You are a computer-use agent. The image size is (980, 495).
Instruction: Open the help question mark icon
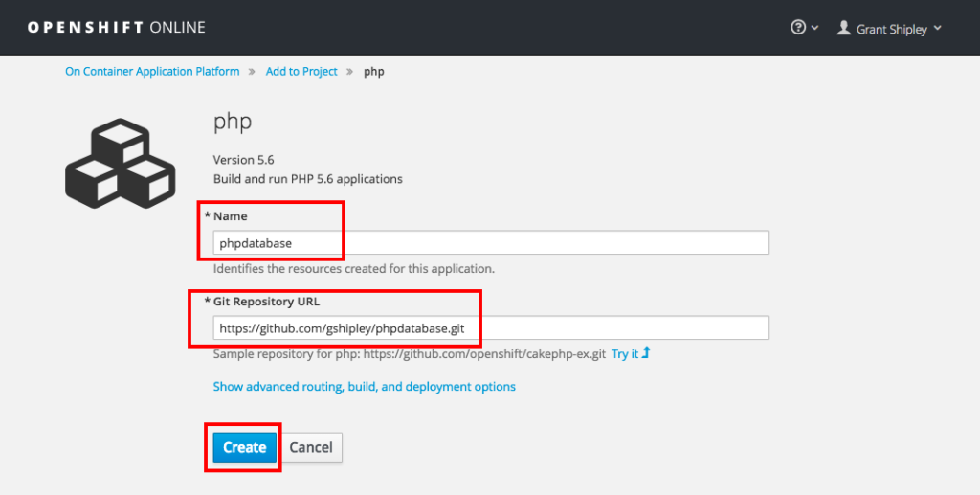pyautogui.click(x=798, y=28)
